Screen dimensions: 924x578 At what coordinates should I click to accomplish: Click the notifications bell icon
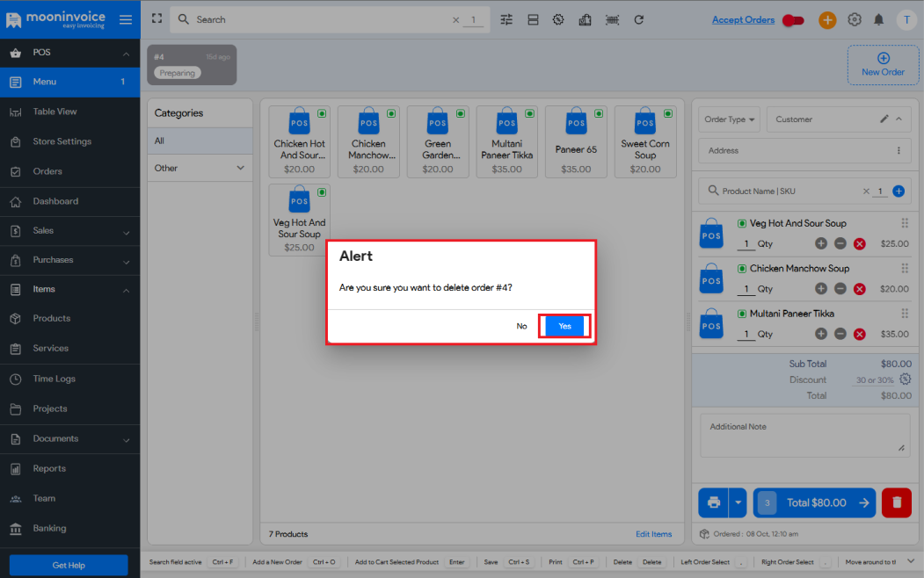click(878, 19)
